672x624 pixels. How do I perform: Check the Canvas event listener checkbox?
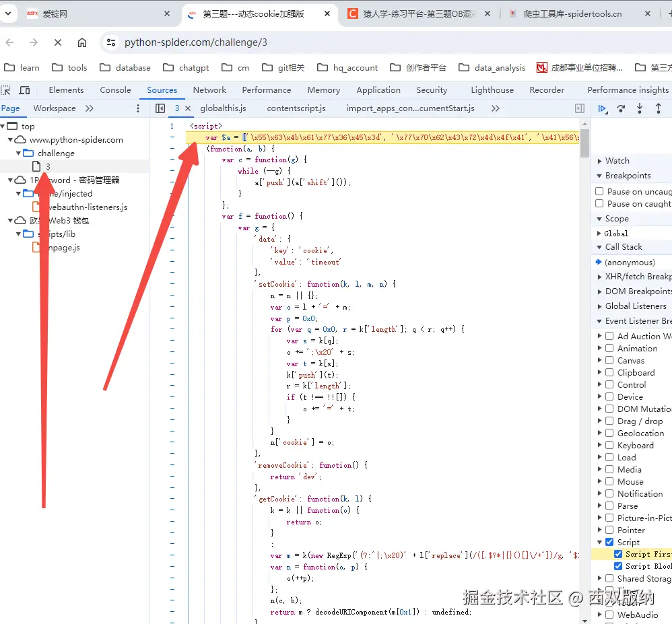tap(609, 360)
